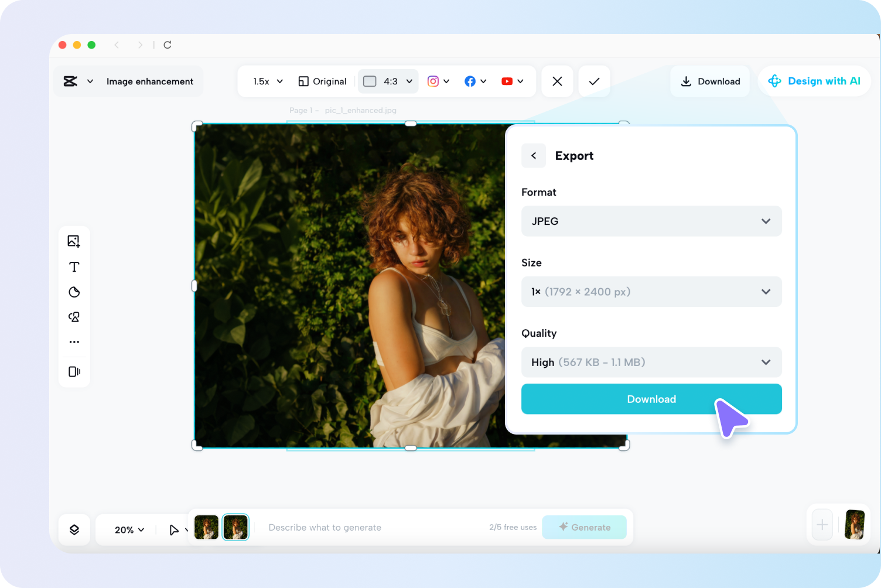This screenshot has width=881, height=588.
Task: Open the Layers panel at bottom left
Action: (74, 529)
